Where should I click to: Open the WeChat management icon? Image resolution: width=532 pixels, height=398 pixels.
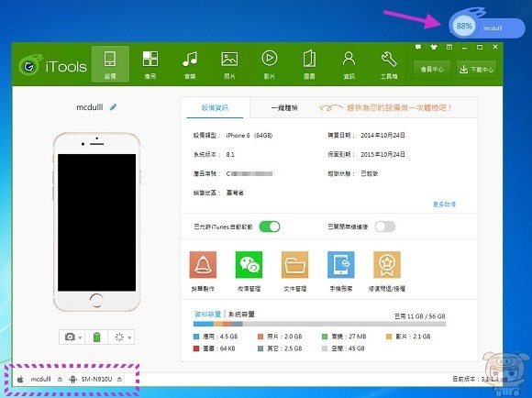249,265
